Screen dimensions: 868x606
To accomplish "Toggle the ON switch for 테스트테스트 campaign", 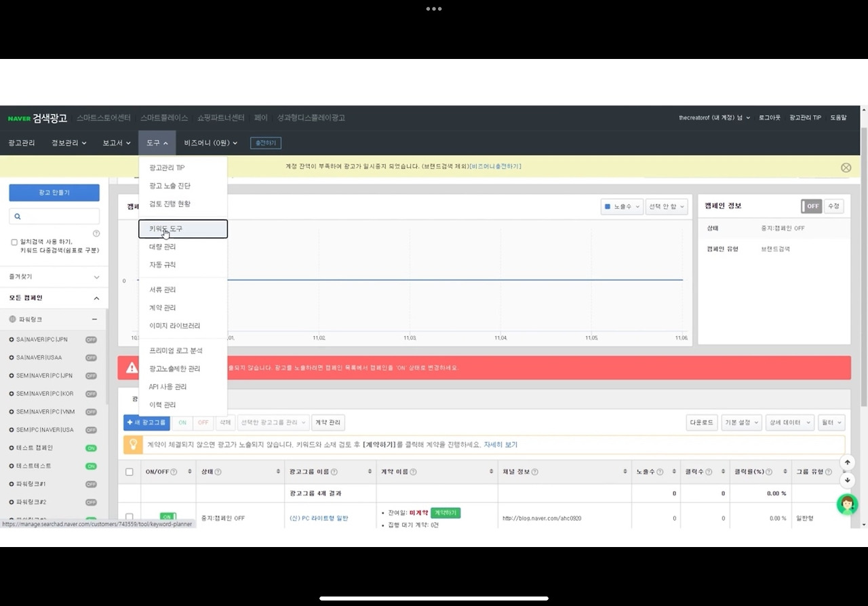I will click(91, 466).
